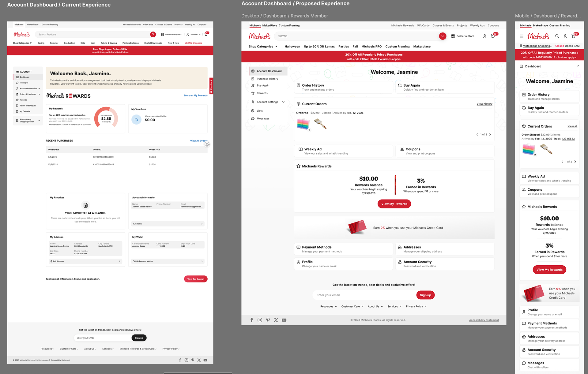Viewport: 588px width, 374px height.
Task: Open the Coupons card on Proposed desktop
Action: click(445, 151)
